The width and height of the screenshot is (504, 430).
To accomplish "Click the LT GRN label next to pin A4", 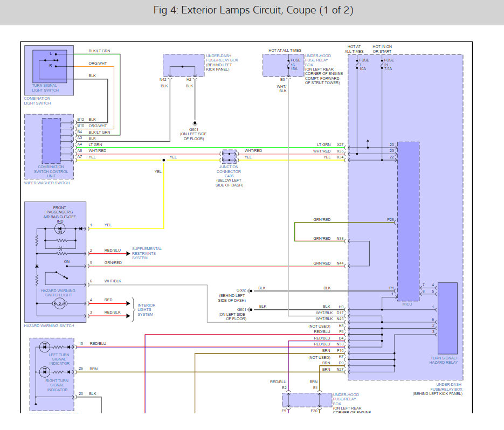I will click(95, 144).
